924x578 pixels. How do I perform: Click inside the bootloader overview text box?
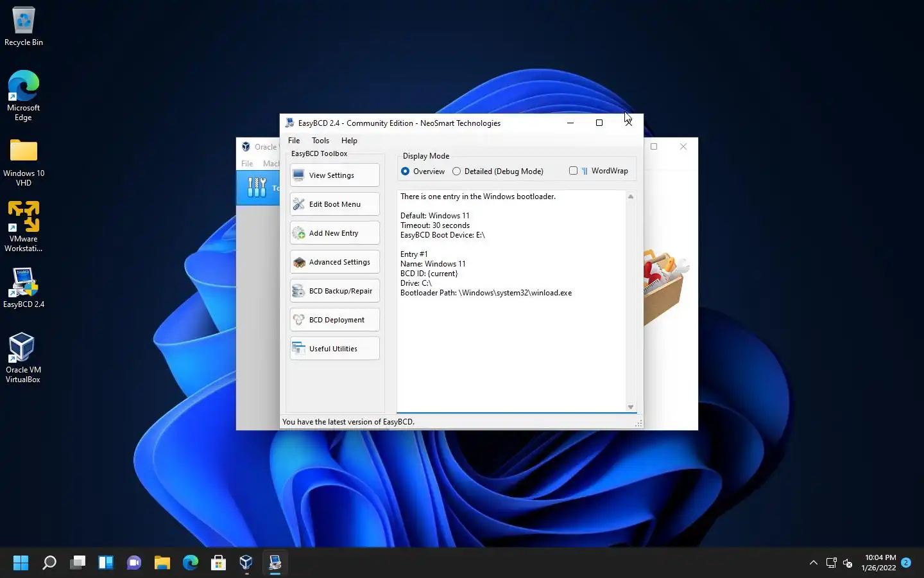point(511,301)
